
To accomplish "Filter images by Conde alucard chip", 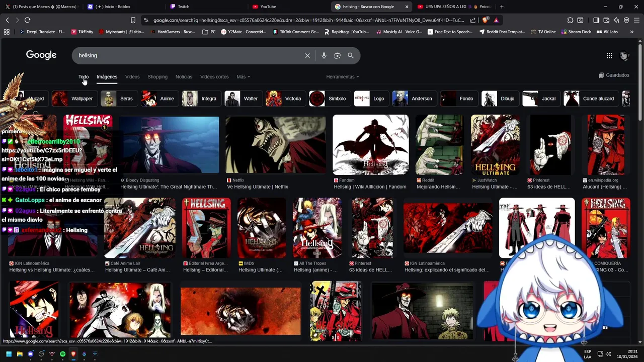I will pyautogui.click(x=590, y=99).
